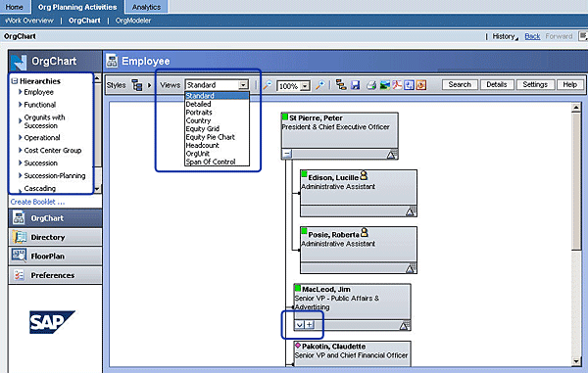Click the Search button

coord(460,84)
